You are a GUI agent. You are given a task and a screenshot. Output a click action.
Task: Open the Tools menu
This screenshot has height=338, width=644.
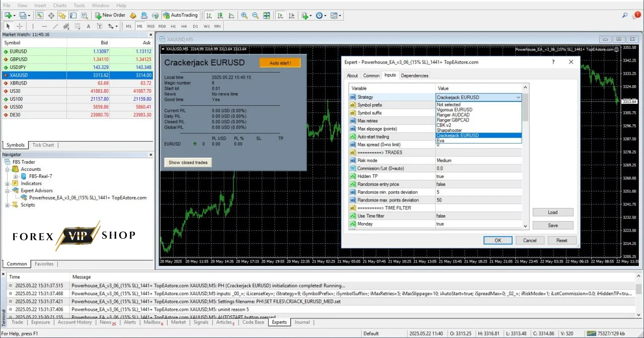pyautogui.click(x=79, y=6)
